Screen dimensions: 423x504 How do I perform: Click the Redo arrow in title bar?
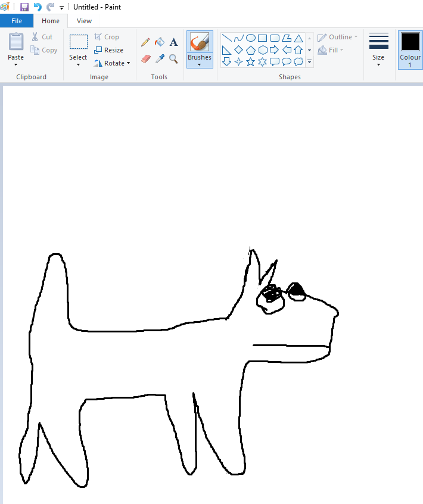50,7
